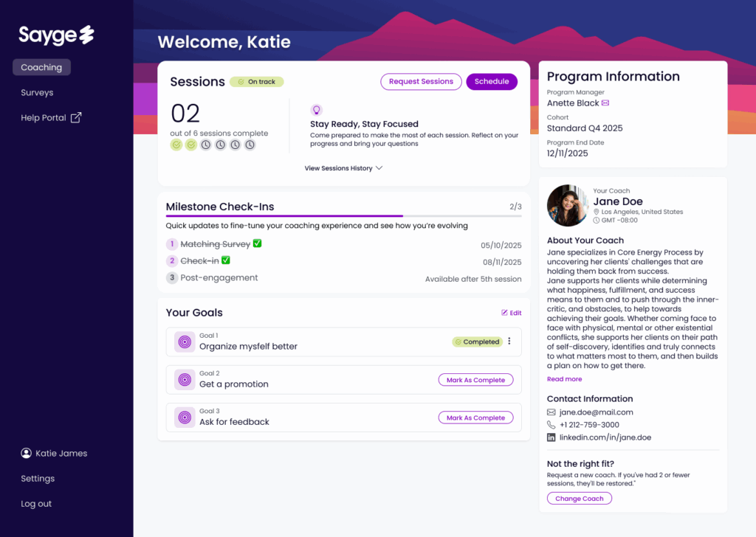Click the Help Portal external link icon
Screen dimensions: 756x537
[x=75, y=118]
